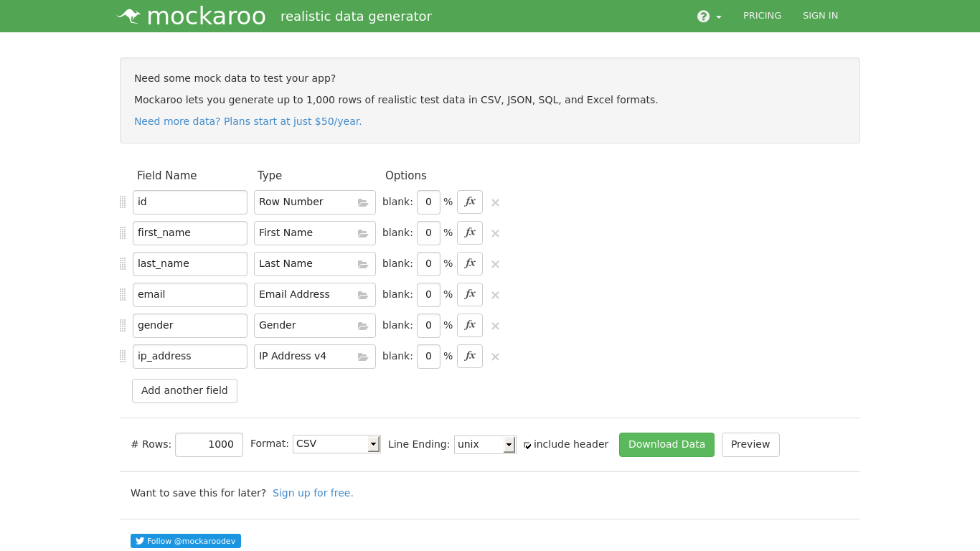Viewport: 980px width, 551px height.
Task: Click Follow @mockaroodev Twitter button
Action: coord(186,541)
